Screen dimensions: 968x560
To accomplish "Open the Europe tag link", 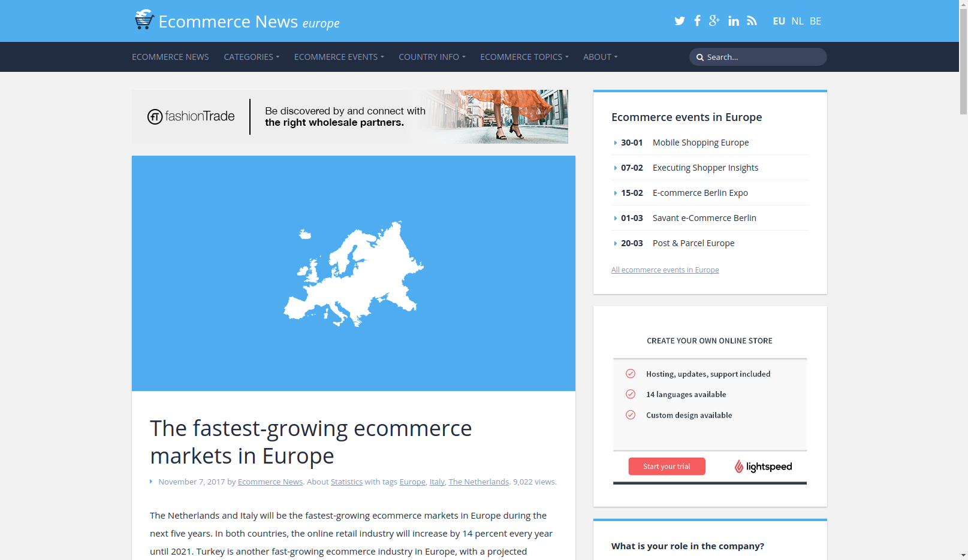I will (x=412, y=482).
